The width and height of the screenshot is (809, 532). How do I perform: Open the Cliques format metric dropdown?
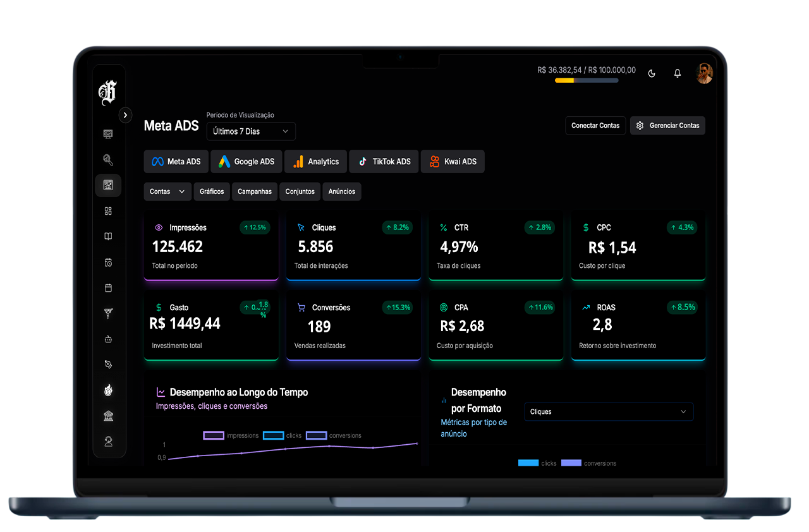(x=608, y=412)
